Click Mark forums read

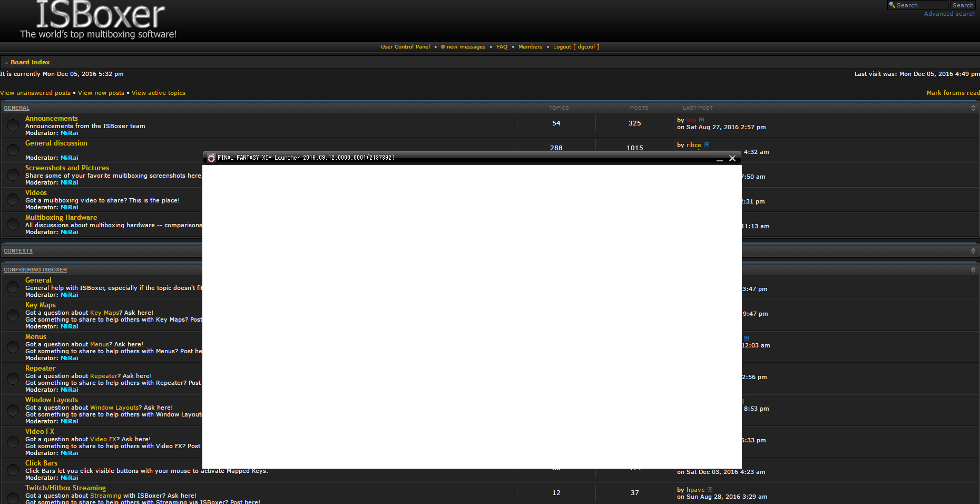tap(953, 93)
